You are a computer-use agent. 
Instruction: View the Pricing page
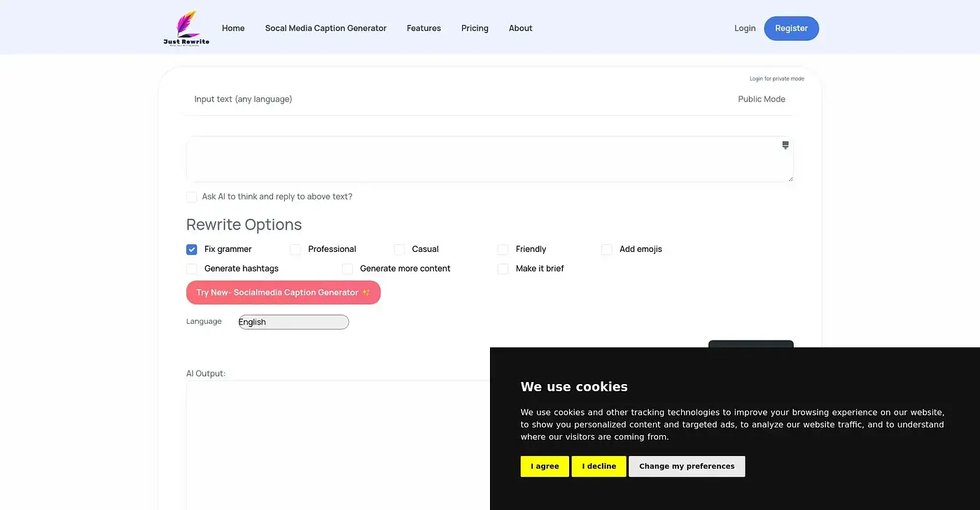(x=475, y=28)
